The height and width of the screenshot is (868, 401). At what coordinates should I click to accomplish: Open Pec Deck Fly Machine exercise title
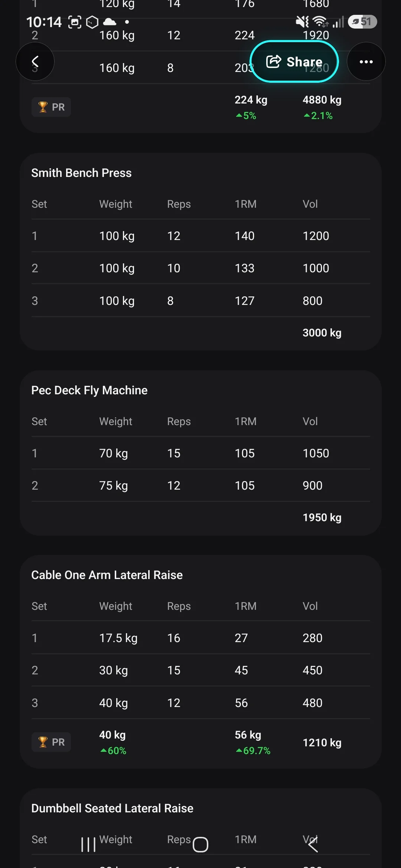click(89, 390)
